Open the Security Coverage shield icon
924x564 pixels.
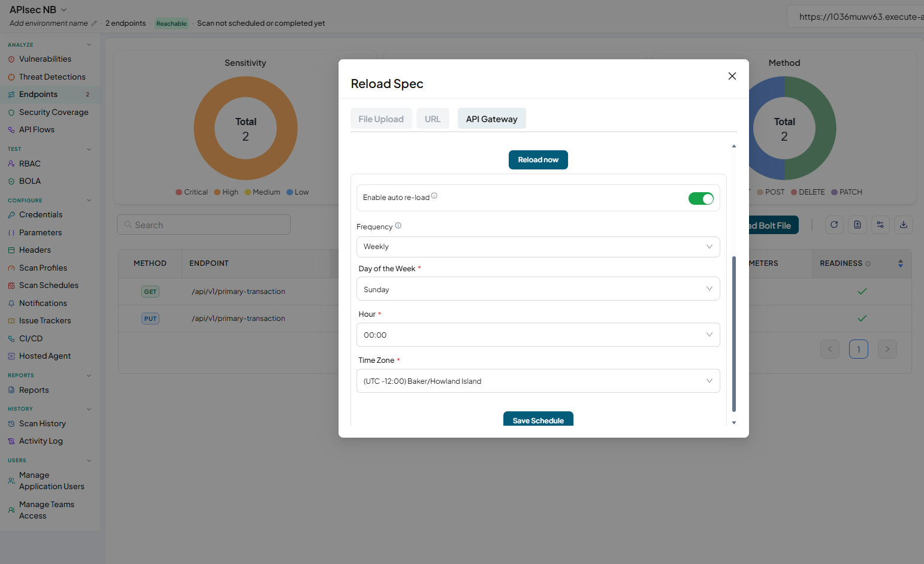tap(11, 113)
